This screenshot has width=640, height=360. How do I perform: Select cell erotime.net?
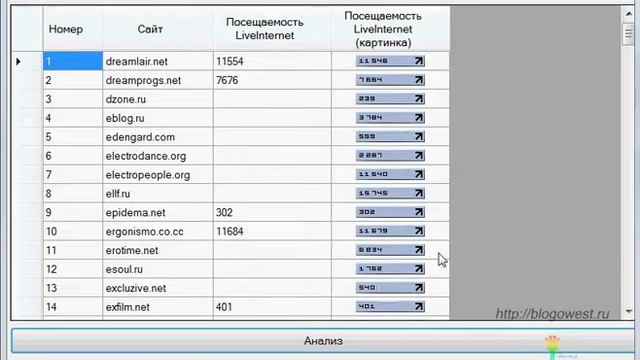(158, 250)
